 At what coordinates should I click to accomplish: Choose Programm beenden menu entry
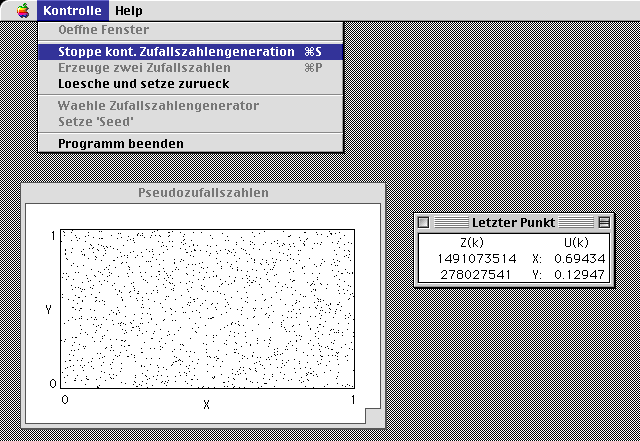[191, 144]
